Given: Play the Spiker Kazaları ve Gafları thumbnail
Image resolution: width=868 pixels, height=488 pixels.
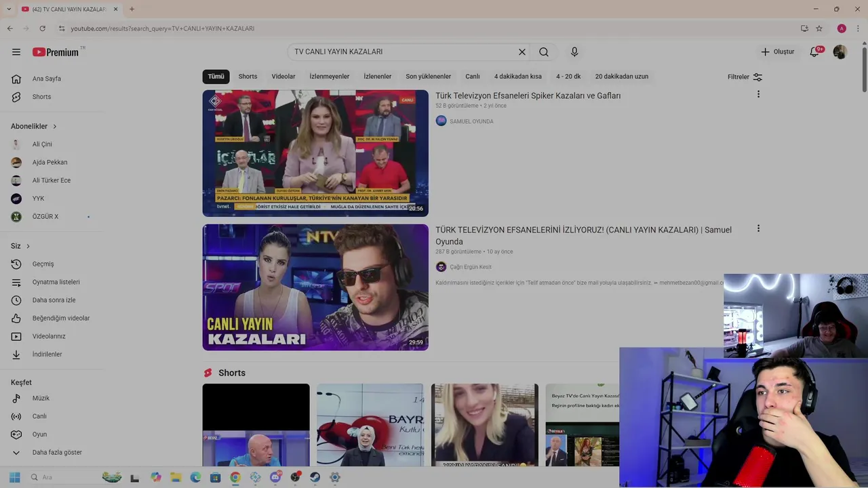Looking at the screenshot, I should (315, 153).
